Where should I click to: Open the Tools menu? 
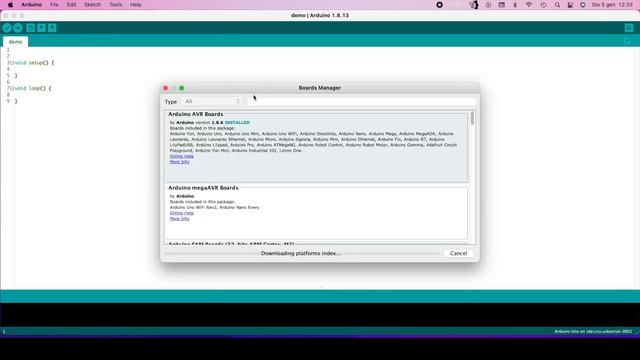point(116,5)
